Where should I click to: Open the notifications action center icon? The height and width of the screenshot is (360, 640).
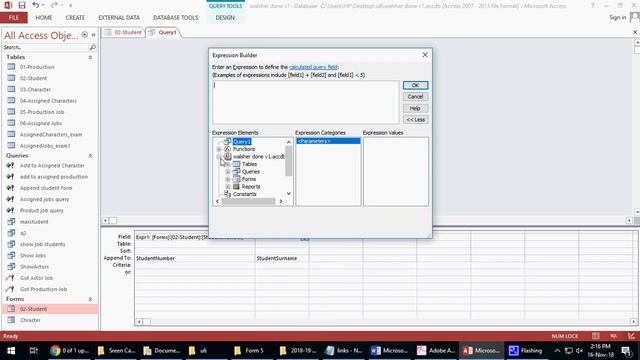pyautogui.click(x=626, y=351)
